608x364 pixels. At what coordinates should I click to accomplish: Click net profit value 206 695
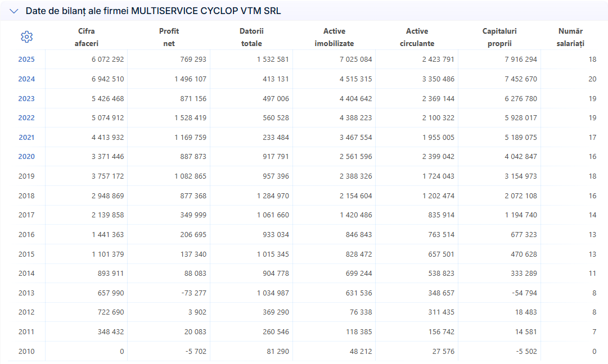[193, 234]
